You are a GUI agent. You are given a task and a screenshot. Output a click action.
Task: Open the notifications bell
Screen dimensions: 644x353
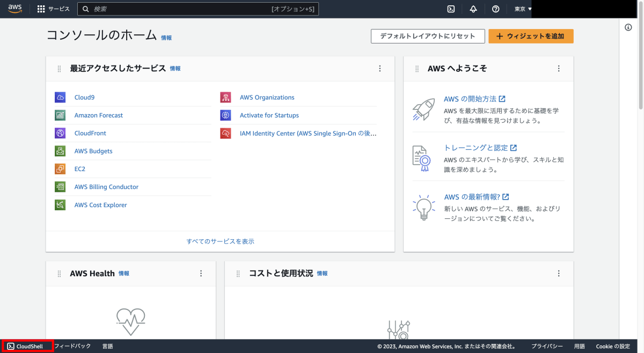[473, 9]
